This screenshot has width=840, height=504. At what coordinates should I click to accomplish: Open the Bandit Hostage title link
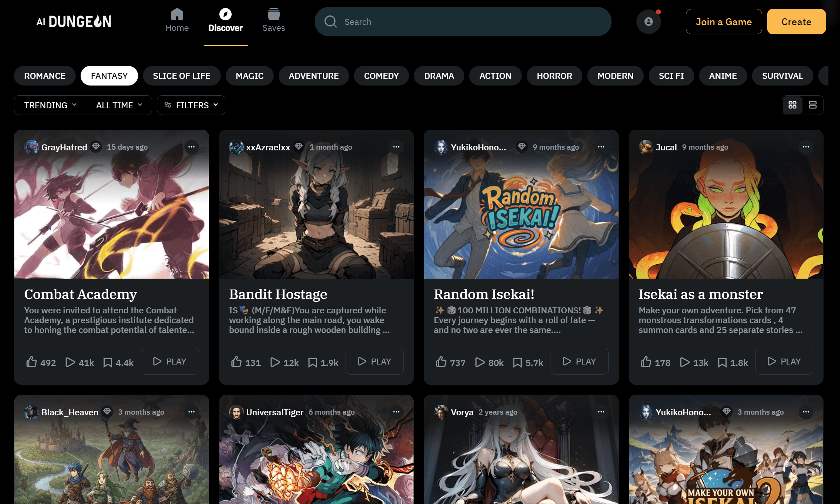278,294
